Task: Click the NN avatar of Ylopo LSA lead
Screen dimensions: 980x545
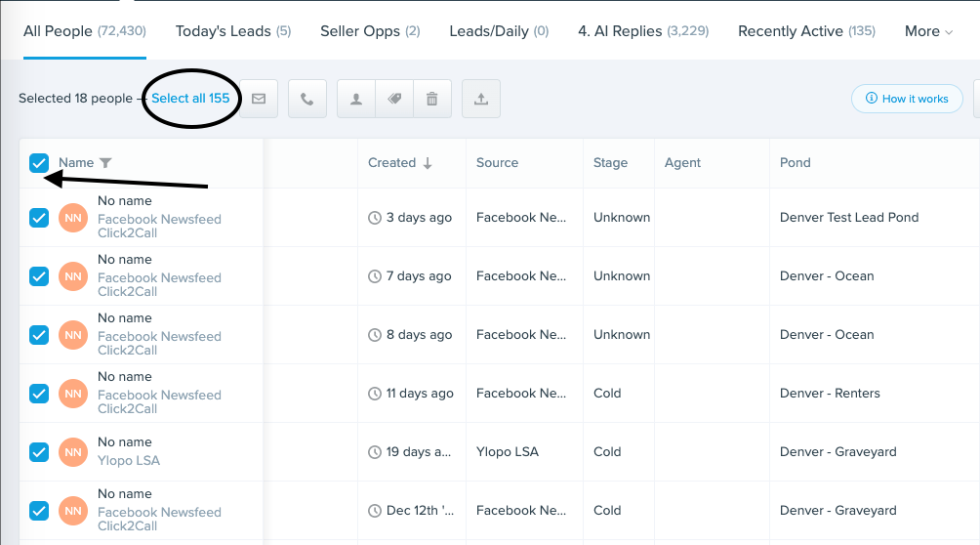Action: click(x=73, y=452)
